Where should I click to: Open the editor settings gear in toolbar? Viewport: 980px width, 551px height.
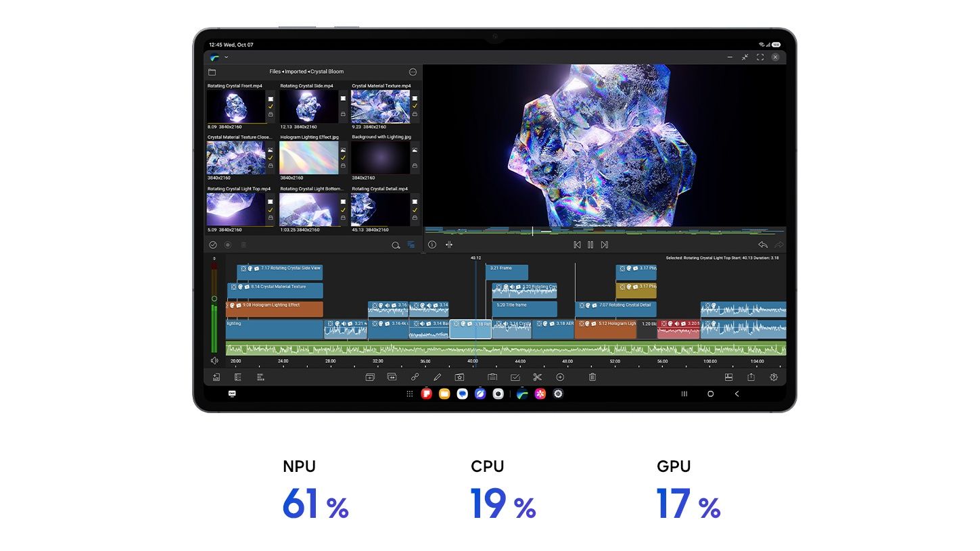[774, 377]
